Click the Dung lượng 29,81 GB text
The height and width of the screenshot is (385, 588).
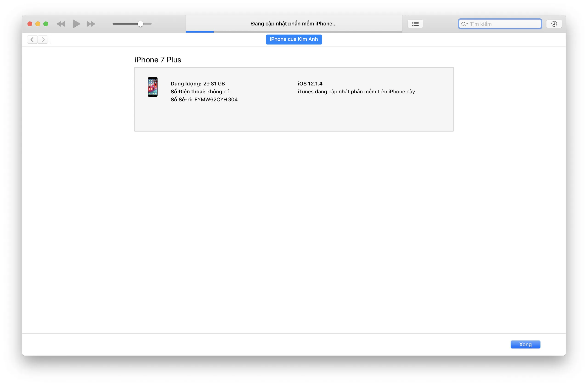pos(198,84)
